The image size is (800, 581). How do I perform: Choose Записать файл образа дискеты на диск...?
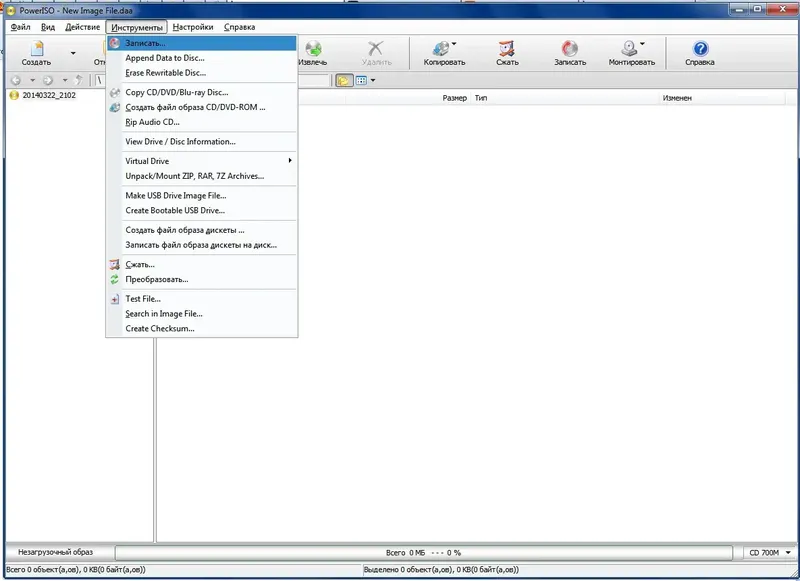coord(202,245)
